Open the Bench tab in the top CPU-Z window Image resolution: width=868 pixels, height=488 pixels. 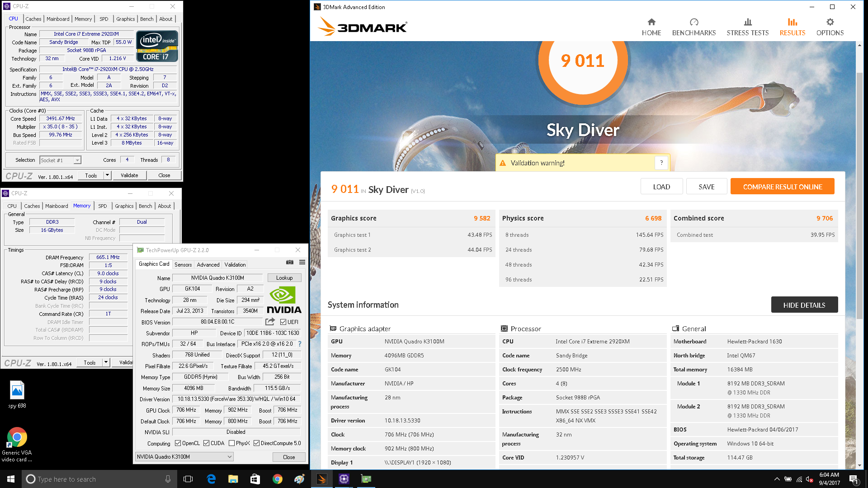146,19
